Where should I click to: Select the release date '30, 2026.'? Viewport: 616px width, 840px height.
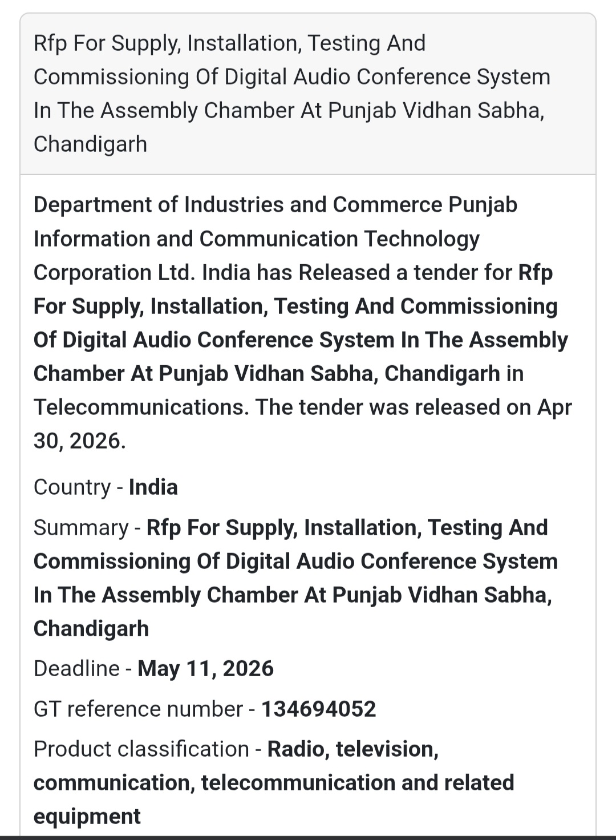pyautogui.click(x=79, y=441)
